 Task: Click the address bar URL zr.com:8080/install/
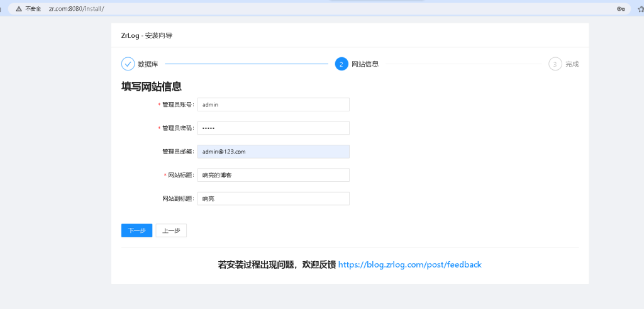(76, 9)
